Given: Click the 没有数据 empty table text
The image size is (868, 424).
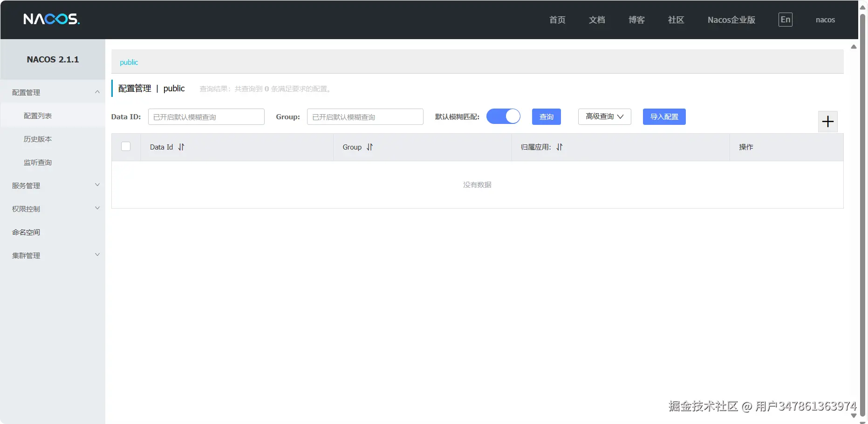Looking at the screenshot, I should click(x=477, y=185).
